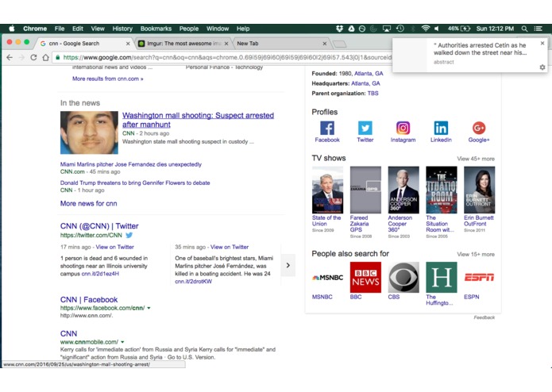Screen dimensions: 552x392
Task: Reload the current page
Action: pyautogui.click(x=33, y=57)
